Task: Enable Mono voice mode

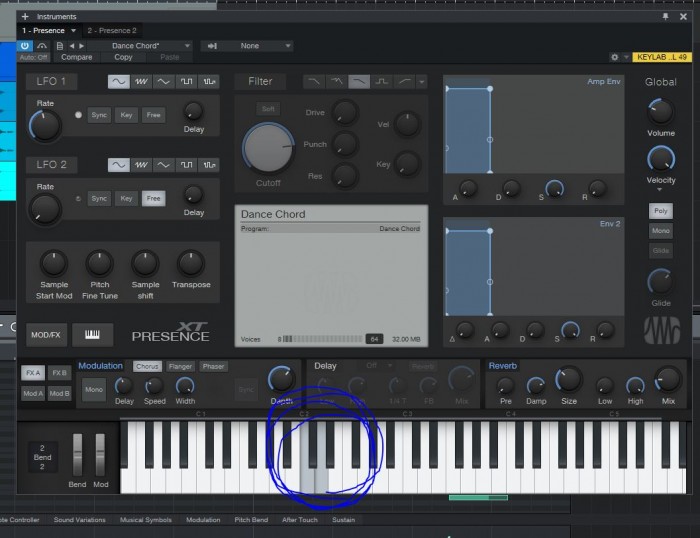Action: click(661, 231)
